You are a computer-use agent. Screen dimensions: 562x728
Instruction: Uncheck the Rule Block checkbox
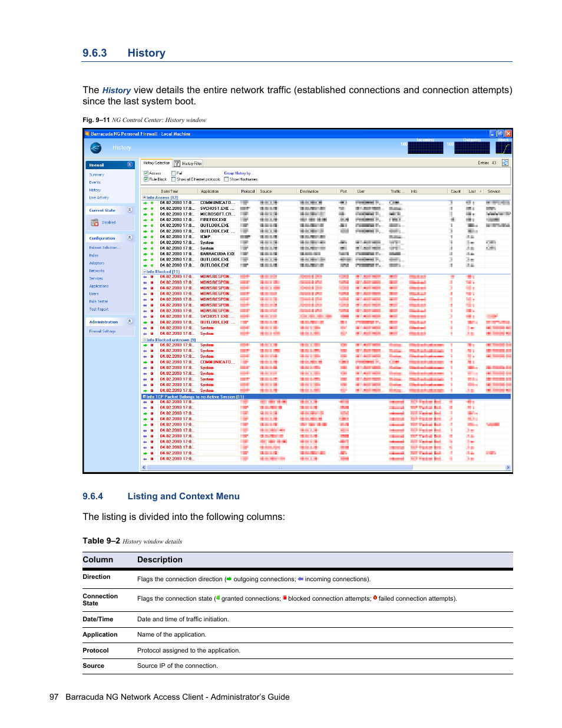tap(146, 179)
